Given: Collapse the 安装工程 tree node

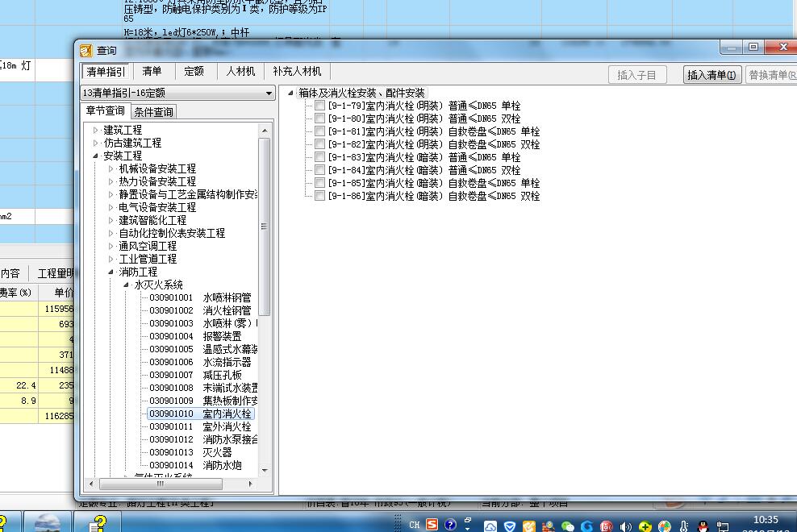Looking at the screenshot, I should tap(95, 156).
